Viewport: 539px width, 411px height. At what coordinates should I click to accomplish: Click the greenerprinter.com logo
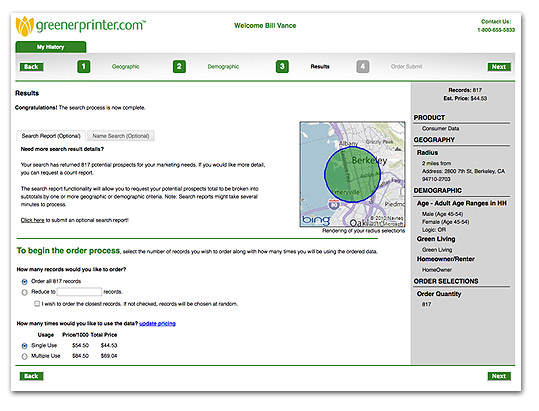click(81, 26)
